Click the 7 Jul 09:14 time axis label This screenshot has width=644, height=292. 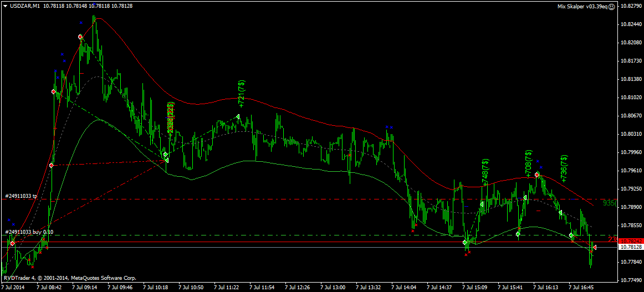tap(86, 288)
